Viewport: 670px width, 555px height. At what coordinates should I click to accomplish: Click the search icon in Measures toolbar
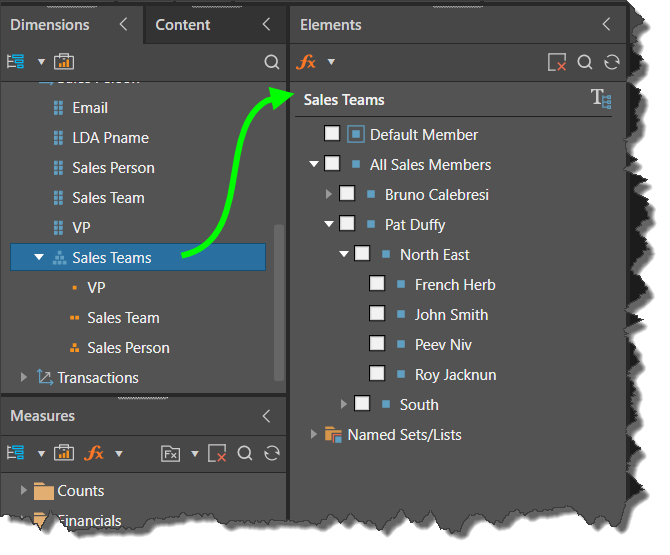click(245, 454)
